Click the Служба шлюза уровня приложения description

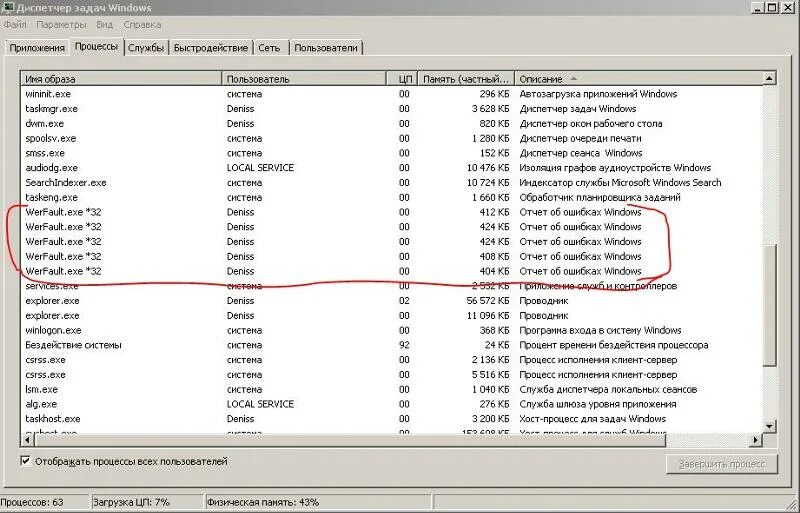[x=597, y=404]
